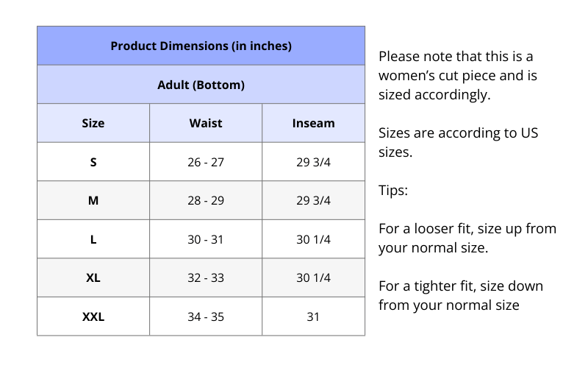Click the Product Dimensions (in inches) header
588x368 pixels.
coord(201,46)
